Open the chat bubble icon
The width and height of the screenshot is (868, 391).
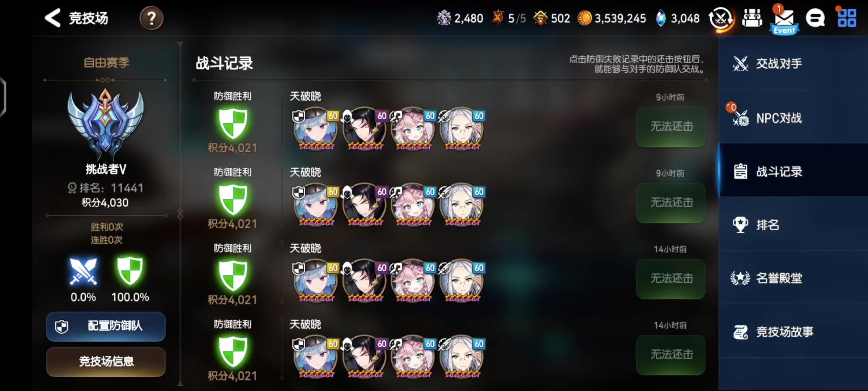(x=815, y=18)
